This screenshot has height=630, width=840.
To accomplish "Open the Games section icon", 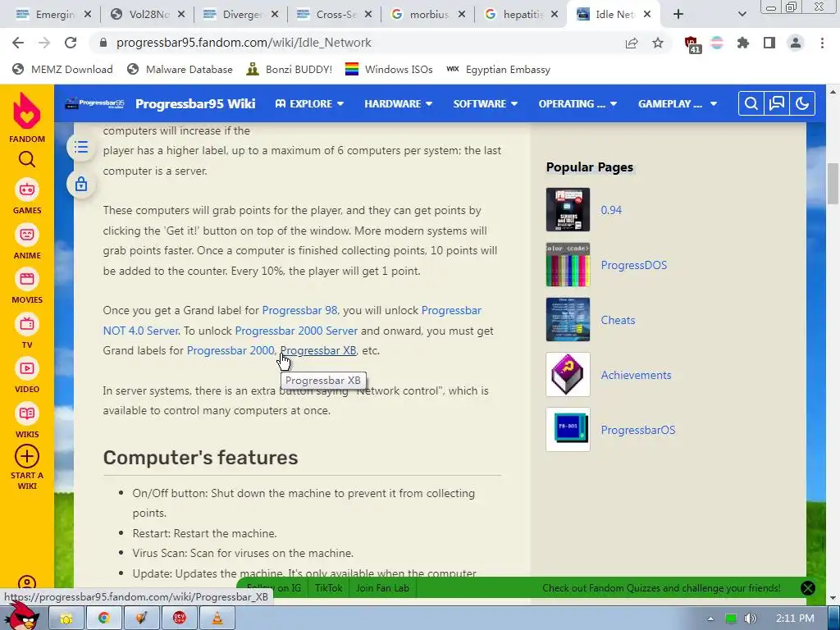I will coord(27,189).
